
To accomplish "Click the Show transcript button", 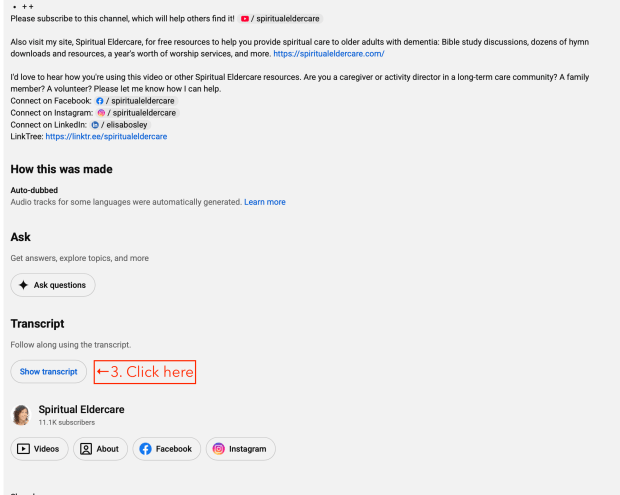I will click(49, 372).
